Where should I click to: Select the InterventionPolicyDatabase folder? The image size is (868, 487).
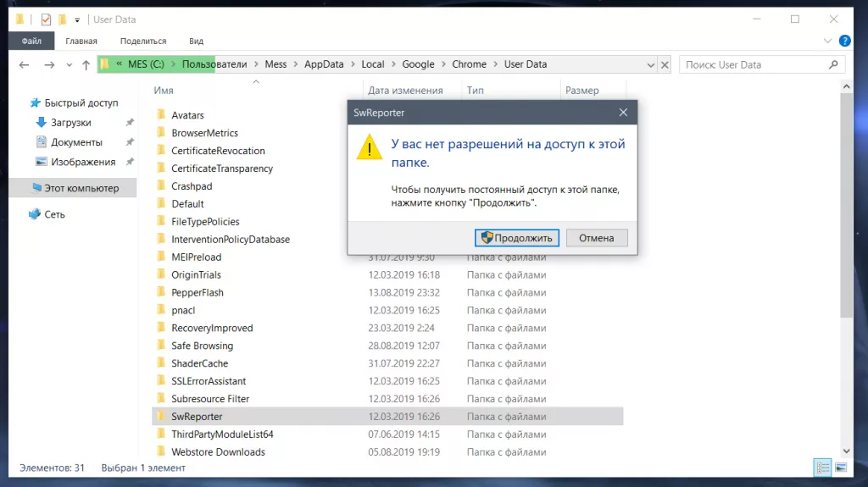pyautogui.click(x=231, y=239)
